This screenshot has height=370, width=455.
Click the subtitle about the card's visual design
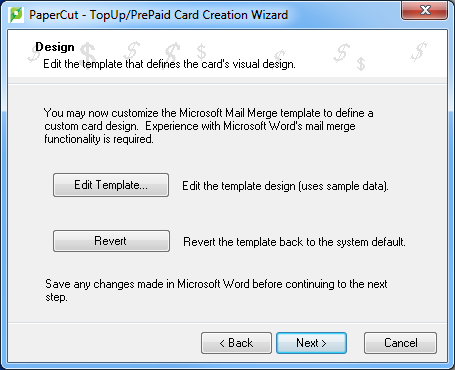coord(169,64)
